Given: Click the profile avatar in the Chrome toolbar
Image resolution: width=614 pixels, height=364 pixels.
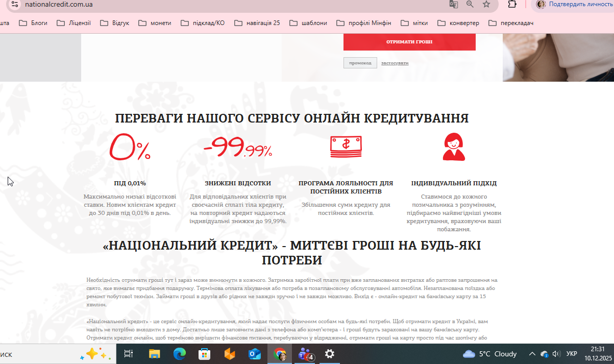Looking at the screenshot, I should coord(541,4).
